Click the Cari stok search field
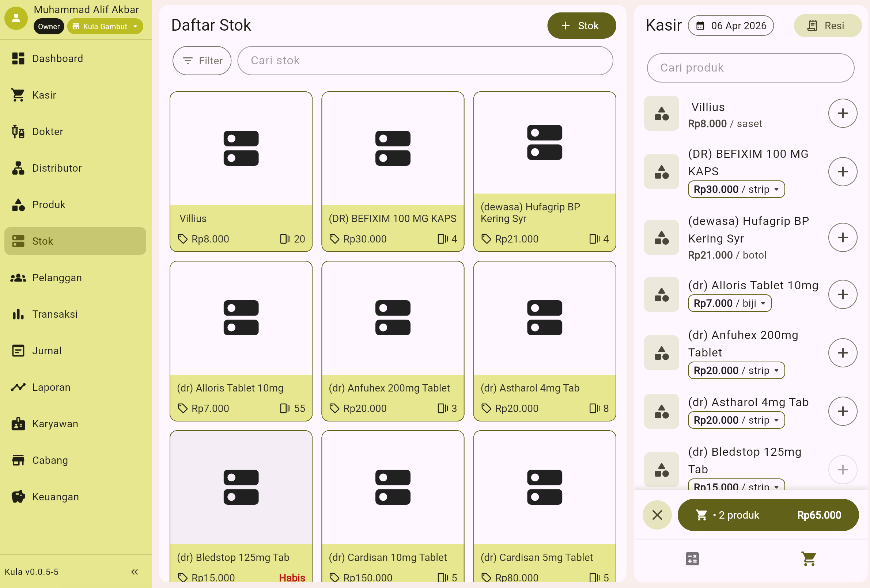 pos(425,61)
